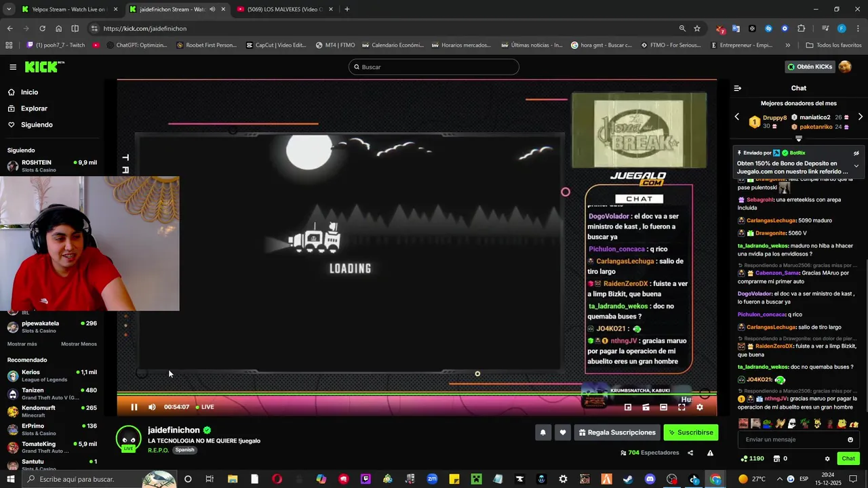Open Chrome three-dot menu
This screenshot has height=488, width=868.
pyautogui.click(x=856, y=28)
